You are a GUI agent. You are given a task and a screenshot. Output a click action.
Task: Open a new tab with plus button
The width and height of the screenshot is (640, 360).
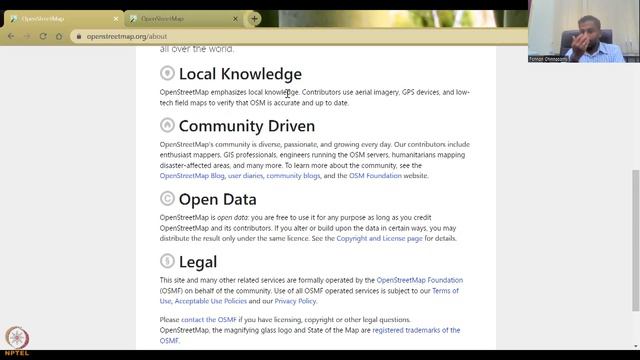tap(254, 19)
